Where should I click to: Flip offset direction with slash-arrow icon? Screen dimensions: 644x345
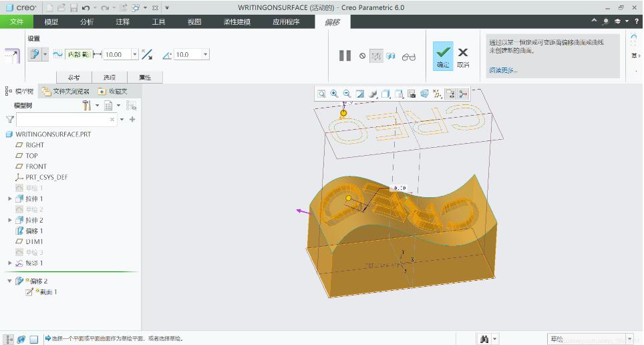click(147, 54)
